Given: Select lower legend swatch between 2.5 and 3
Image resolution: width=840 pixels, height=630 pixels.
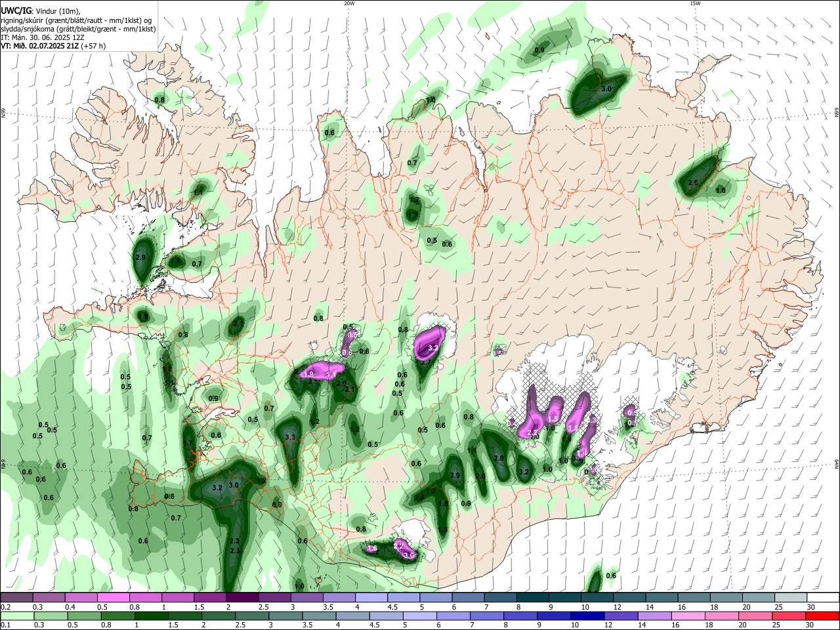Looking at the screenshot, I should click(251, 616).
